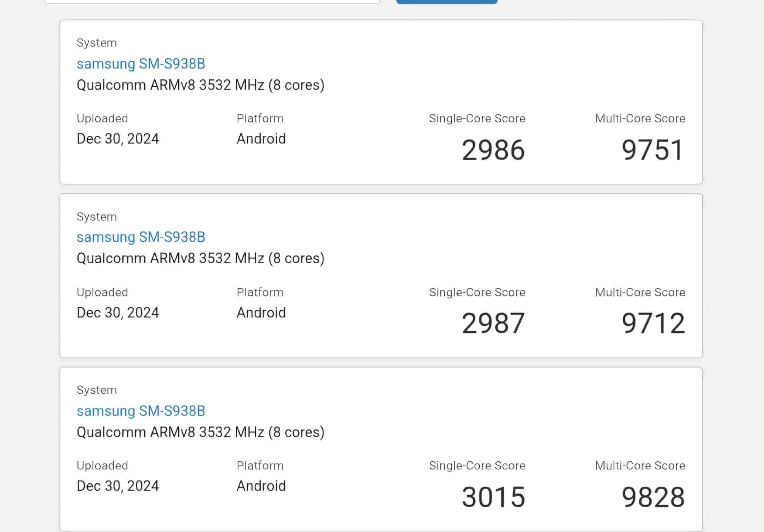This screenshot has height=532, width=764.
Task: Click the multi-core score 9712
Action: pos(653,323)
